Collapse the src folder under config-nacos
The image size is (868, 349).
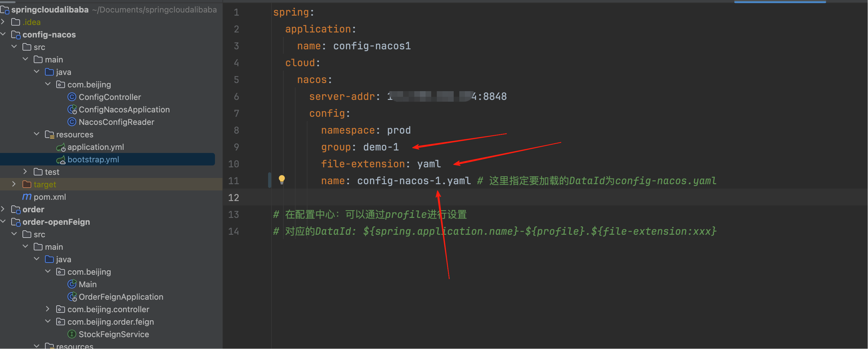[x=14, y=47]
